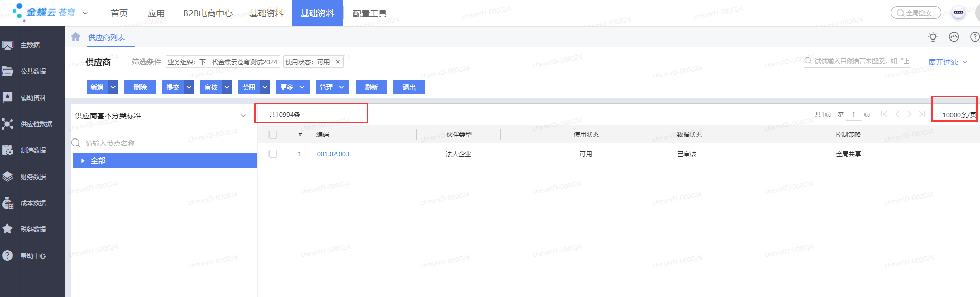Switch to the highlighted 基础资料 tab

click(x=318, y=13)
